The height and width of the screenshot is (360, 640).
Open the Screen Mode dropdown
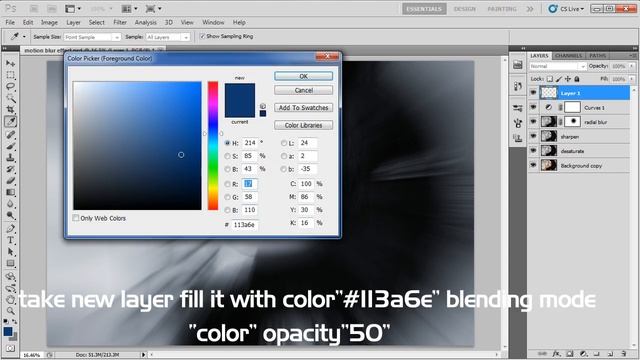(x=154, y=9)
